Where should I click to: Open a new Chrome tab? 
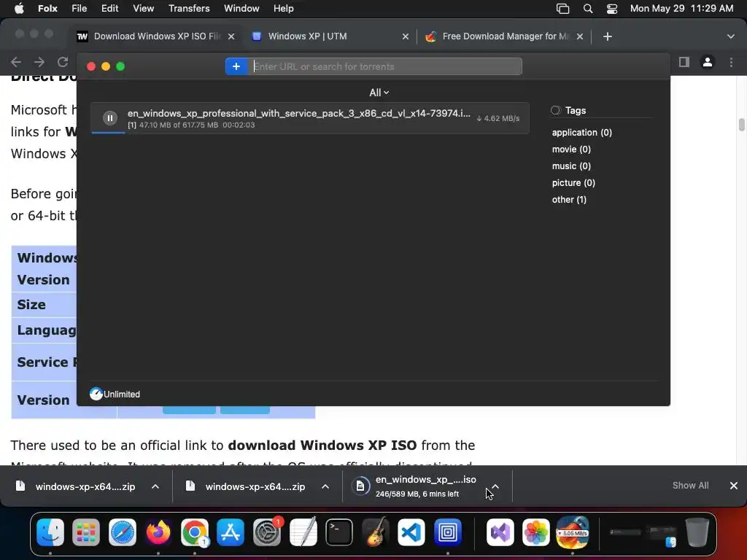pyautogui.click(x=608, y=36)
